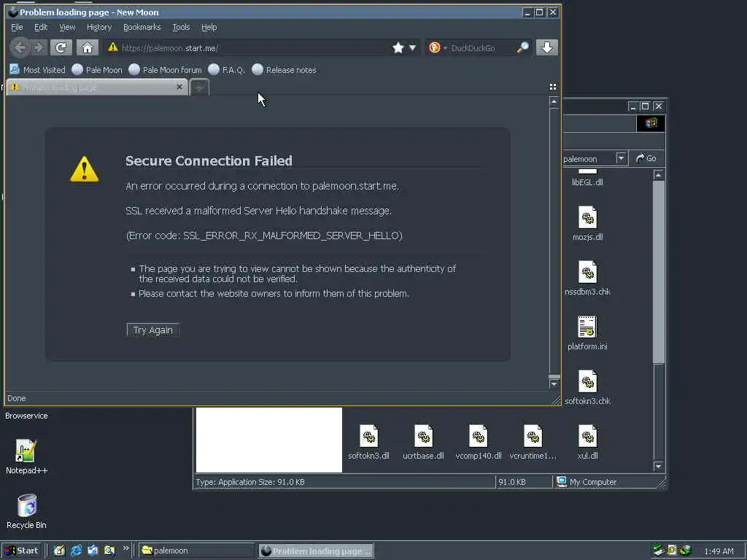
Task: Click the Windows flag logo in Explorer
Action: point(651,123)
